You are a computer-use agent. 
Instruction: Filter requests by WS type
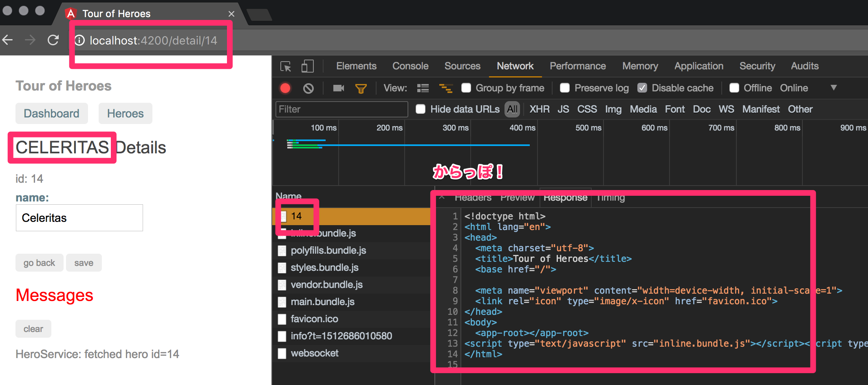(x=726, y=109)
